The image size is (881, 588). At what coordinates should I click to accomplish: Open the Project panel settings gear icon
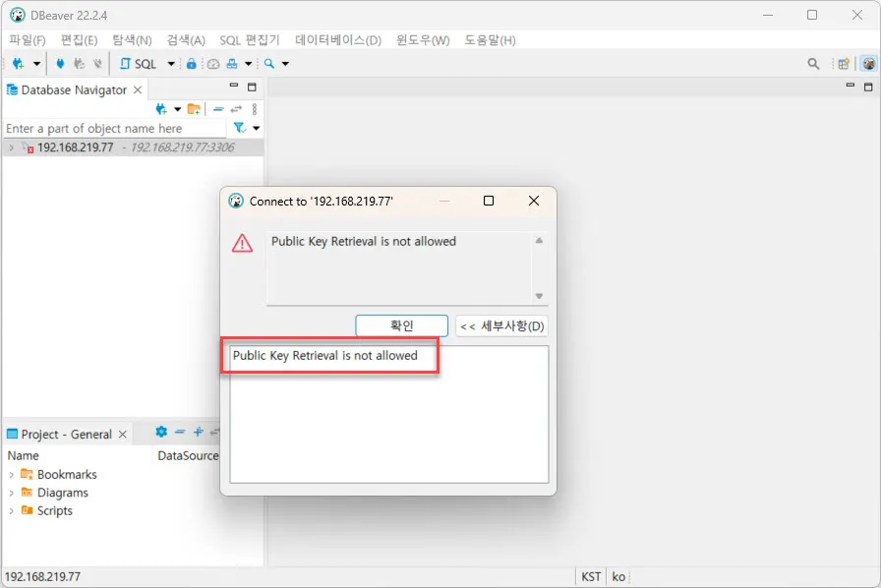[160, 433]
